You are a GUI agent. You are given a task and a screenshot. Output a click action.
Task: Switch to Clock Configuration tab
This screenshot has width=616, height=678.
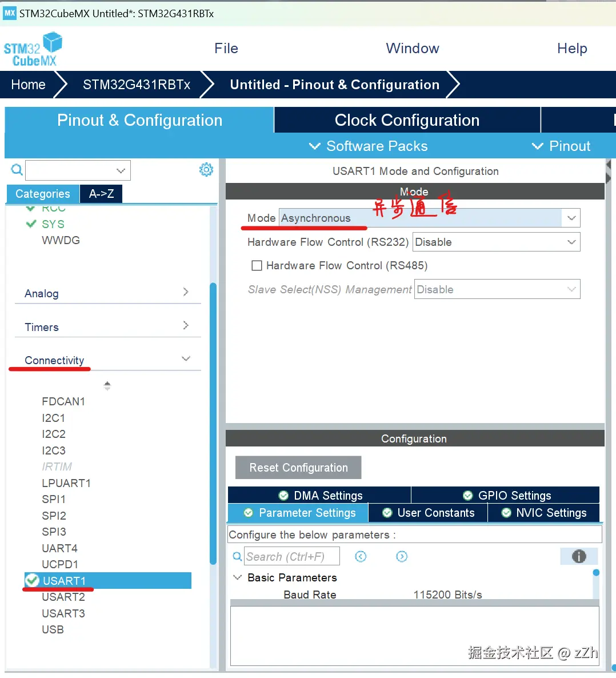(x=407, y=120)
